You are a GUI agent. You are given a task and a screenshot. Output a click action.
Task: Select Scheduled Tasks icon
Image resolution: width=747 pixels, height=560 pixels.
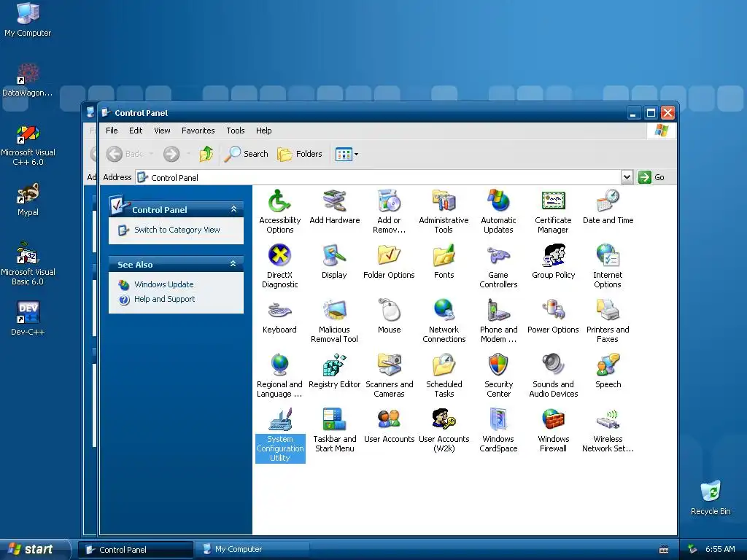click(x=444, y=376)
